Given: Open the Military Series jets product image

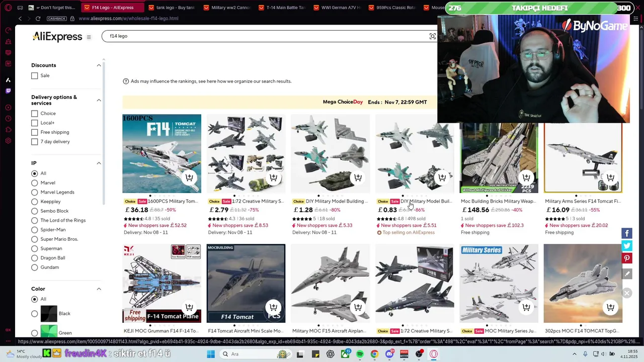Looking at the screenshot, I should [x=499, y=283].
